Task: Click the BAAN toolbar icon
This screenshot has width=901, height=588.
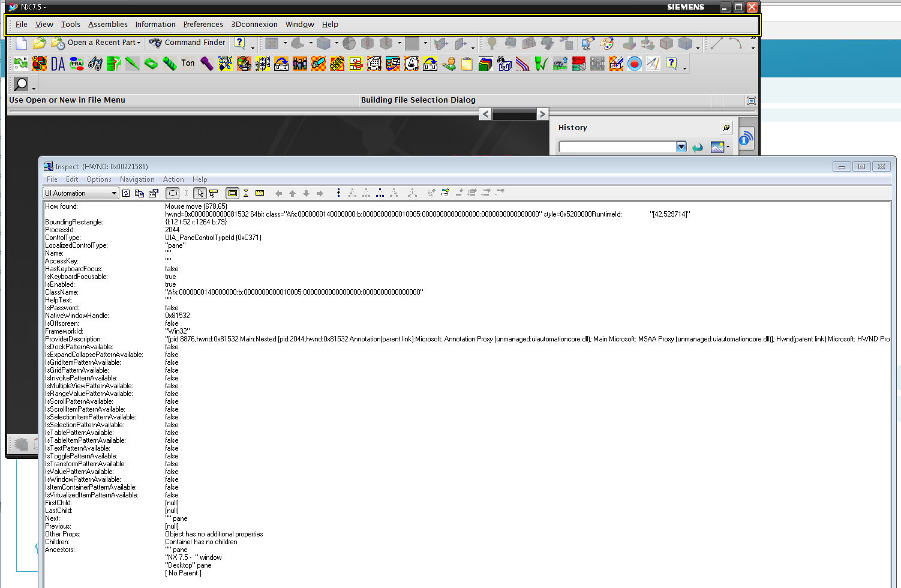Action: (337, 64)
